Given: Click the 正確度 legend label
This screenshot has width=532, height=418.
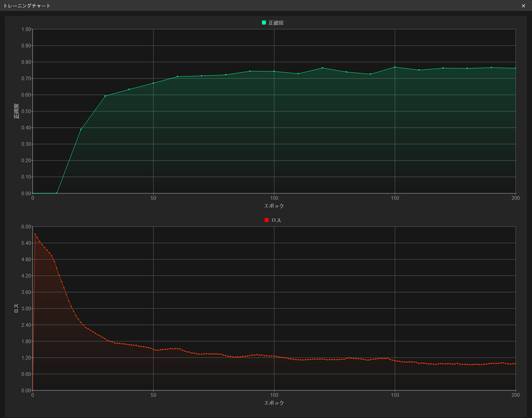Looking at the screenshot, I should (x=276, y=23).
